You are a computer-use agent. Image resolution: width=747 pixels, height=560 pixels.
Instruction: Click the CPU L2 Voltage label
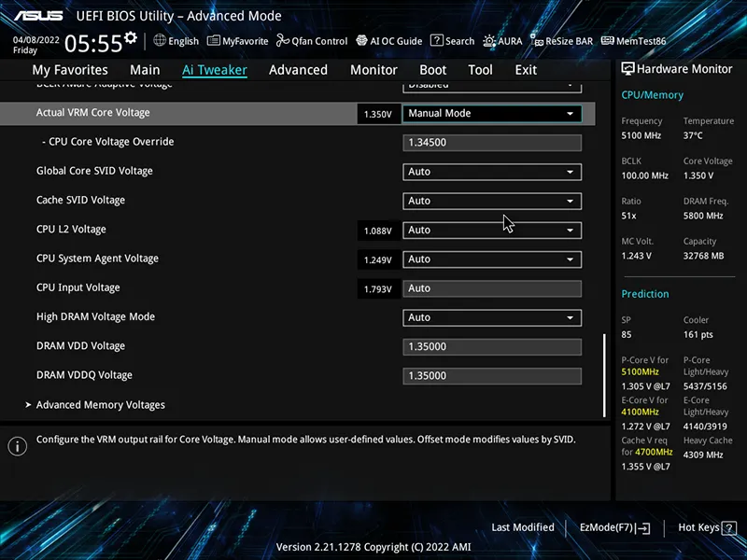click(x=71, y=230)
